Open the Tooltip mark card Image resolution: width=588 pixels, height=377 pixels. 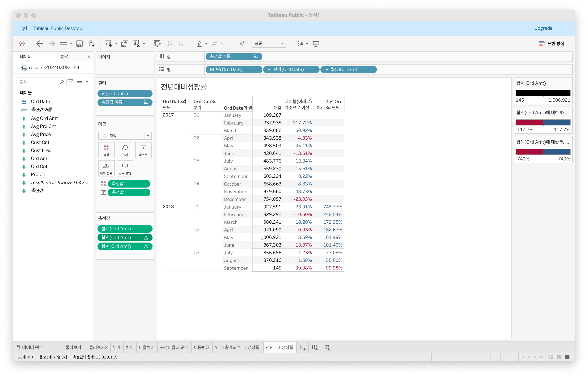125,168
